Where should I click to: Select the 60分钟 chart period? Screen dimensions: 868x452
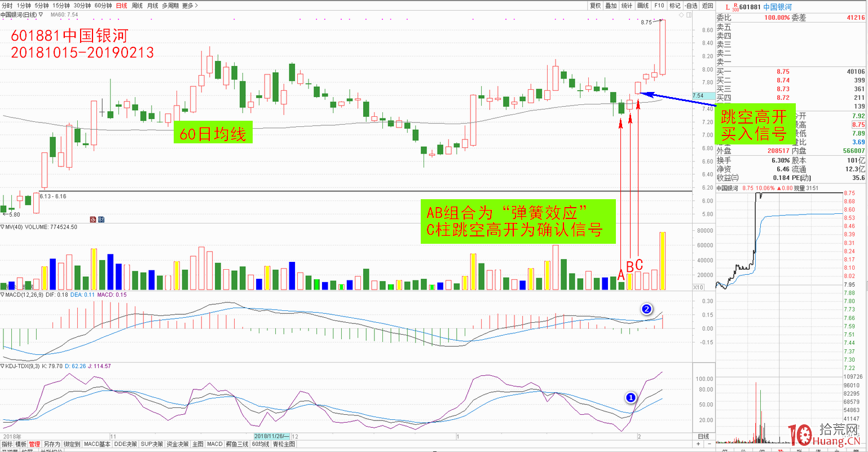click(103, 6)
